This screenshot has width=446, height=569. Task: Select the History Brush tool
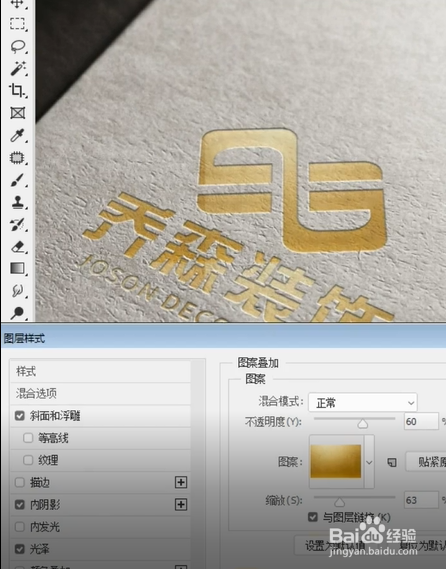(x=17, y=224)
